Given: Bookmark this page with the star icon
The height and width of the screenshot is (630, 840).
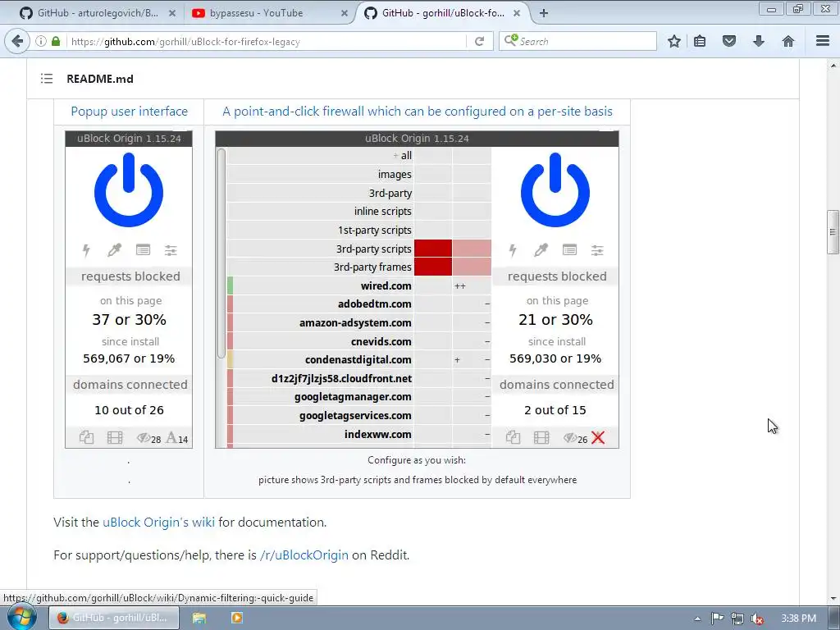Looking at the screenshot, I should (674, 41).
